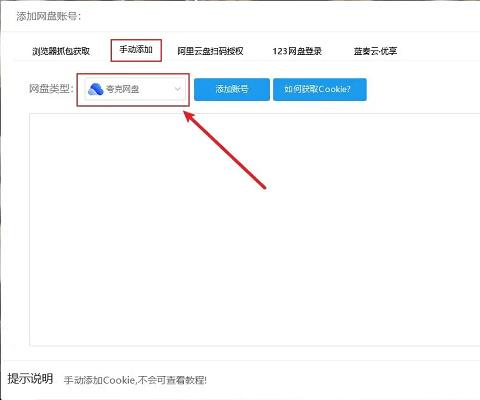480x400 pixels.
Task: Switch to the 浏览器抓包获取 tab
Action: (x=61, y=51)
